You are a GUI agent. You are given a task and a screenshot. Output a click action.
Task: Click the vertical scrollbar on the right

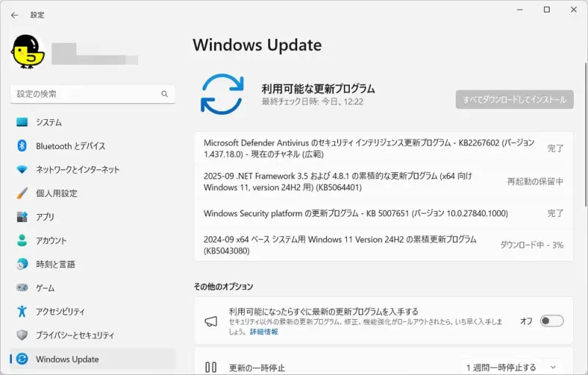(585, 135)
